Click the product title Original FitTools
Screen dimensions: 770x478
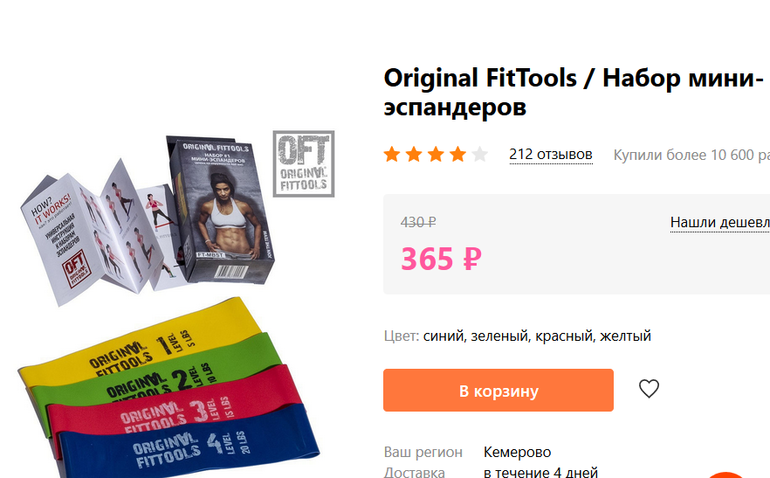(x=480, y=78)
